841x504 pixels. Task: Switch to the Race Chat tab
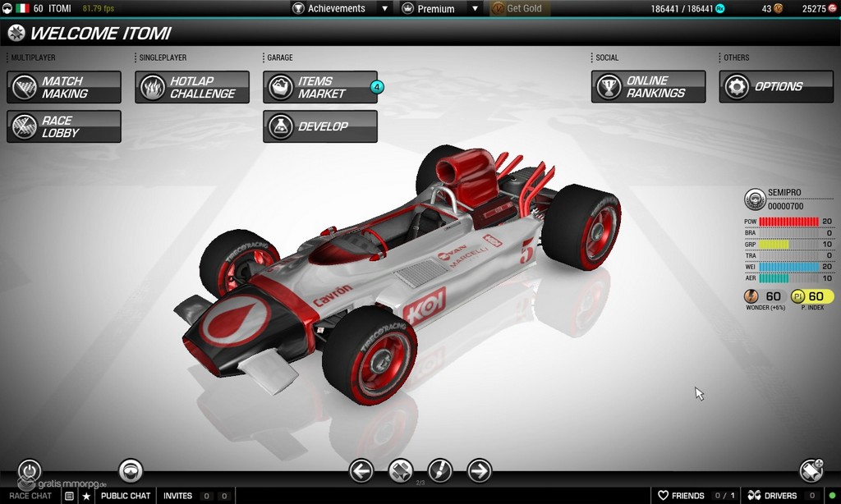(30, 496)
